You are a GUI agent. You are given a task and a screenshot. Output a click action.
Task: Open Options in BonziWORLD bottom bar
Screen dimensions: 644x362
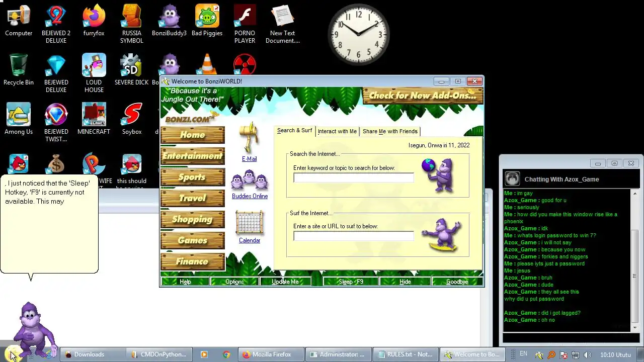pos(234,282)
